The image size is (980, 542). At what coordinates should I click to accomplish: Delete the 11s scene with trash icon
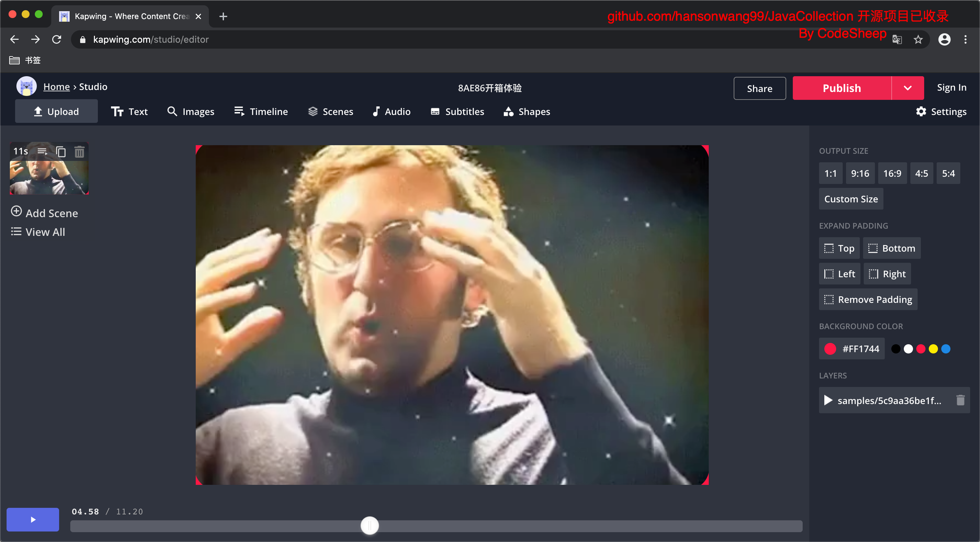[79, 151]
